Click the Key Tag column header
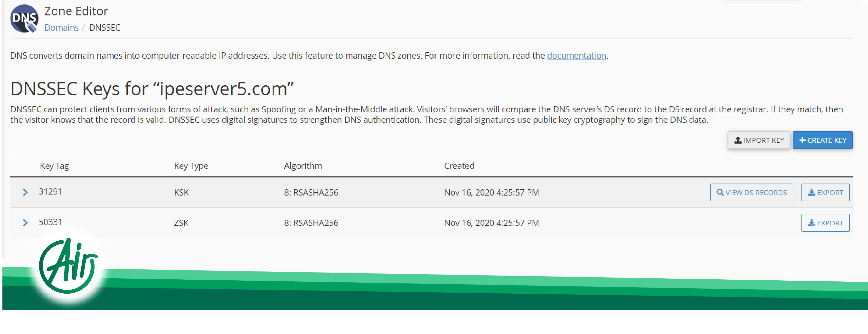This screenshot has height=334, width=868. pyautogui.click(x=54, y=166)
